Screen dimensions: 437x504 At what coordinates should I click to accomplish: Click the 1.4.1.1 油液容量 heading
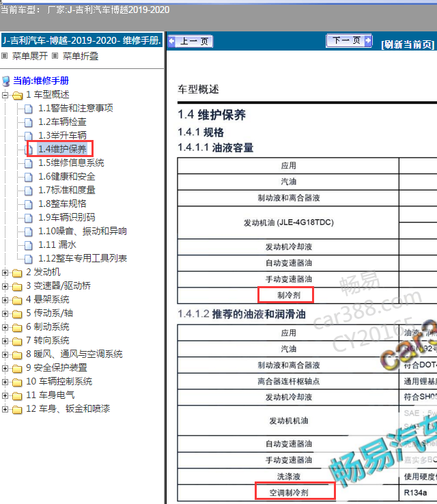tap(216, 148)
